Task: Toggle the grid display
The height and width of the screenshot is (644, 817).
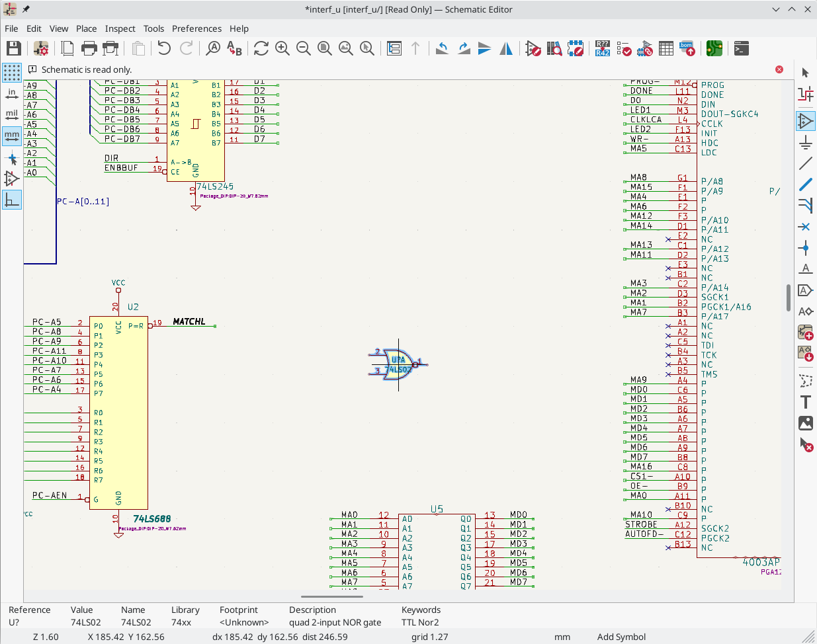Action: click(x=12, y=73)
